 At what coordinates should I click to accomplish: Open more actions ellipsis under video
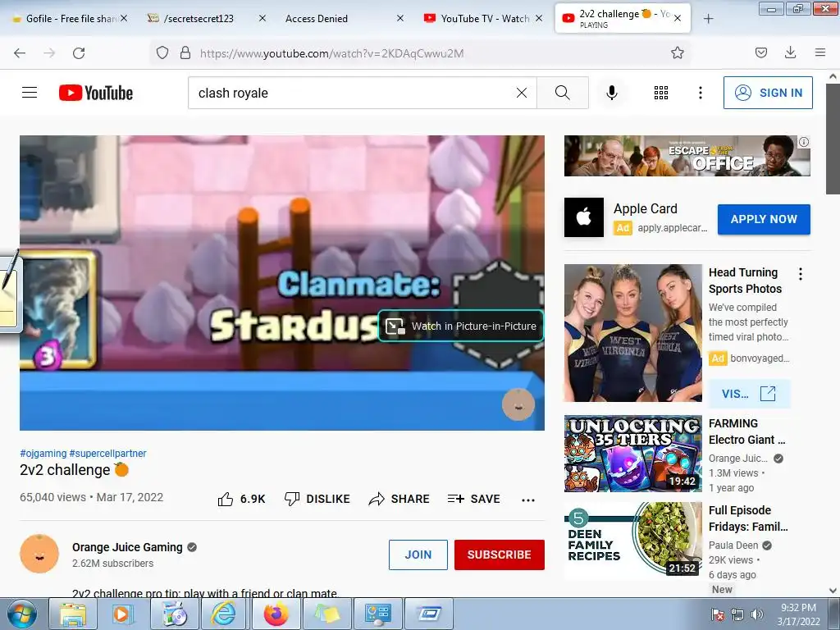(528, 500)
